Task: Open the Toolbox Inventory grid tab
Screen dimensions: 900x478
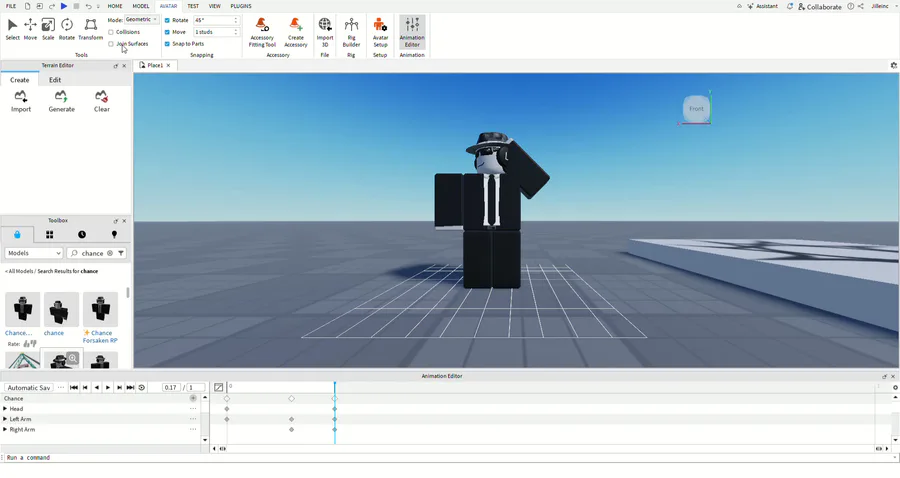Action: coord(49,234)
